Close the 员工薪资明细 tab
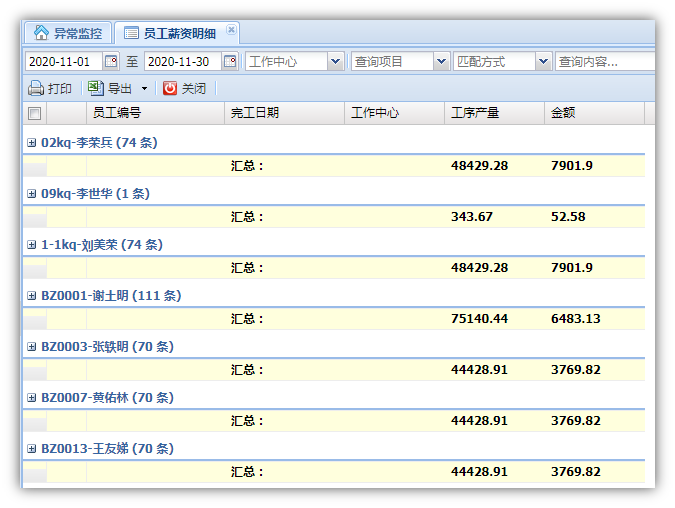The height and width of the screenshot is (508, 675). tap(231, 29)
